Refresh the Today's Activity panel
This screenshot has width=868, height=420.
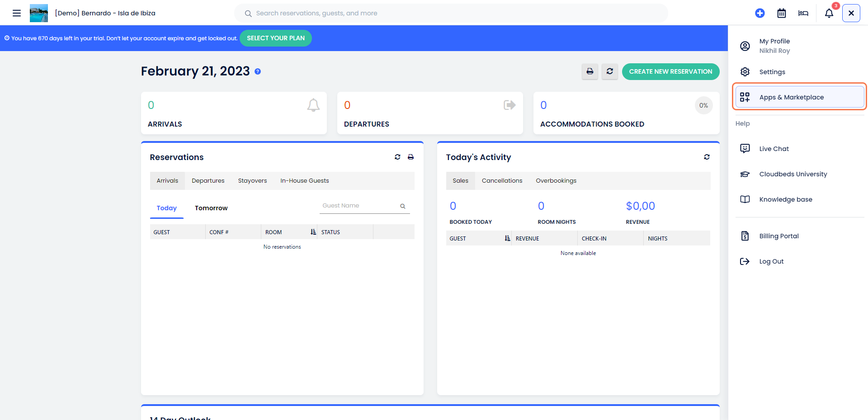707,157
